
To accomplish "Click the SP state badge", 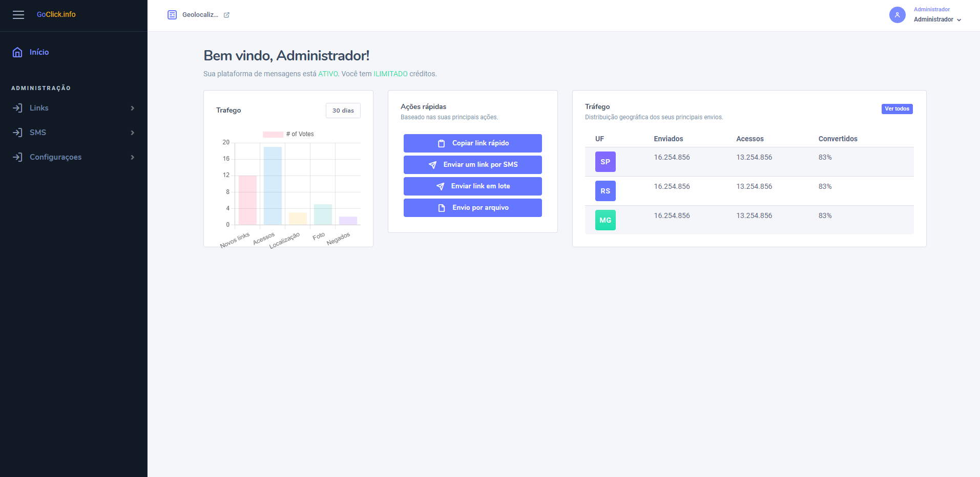I will [605, 162].
